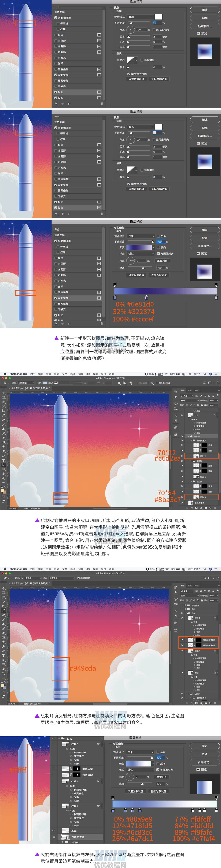The image size is (221, 868).
Task: Toggle 与图层对齐 in the blue-white gradient dialog
Action: (x=158, y=770)
